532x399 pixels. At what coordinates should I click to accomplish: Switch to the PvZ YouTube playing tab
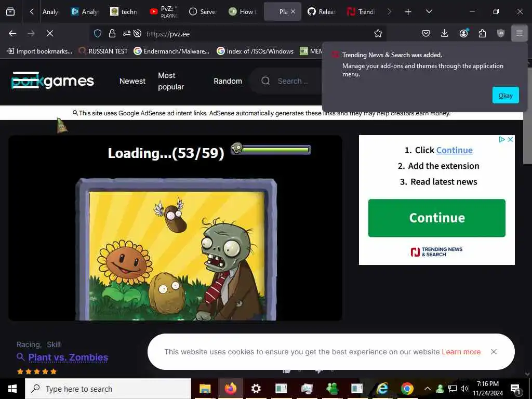coord(164,11)
